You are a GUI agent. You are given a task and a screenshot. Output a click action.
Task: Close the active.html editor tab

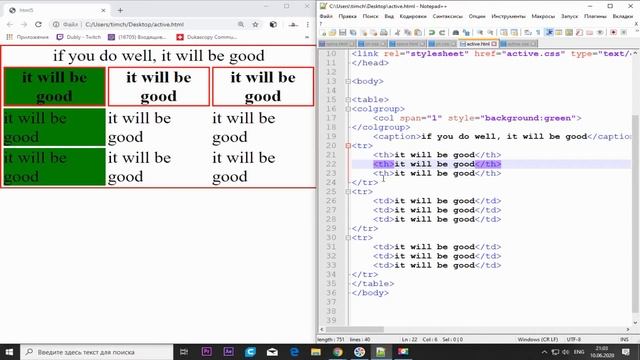click(x=494, y=44)
